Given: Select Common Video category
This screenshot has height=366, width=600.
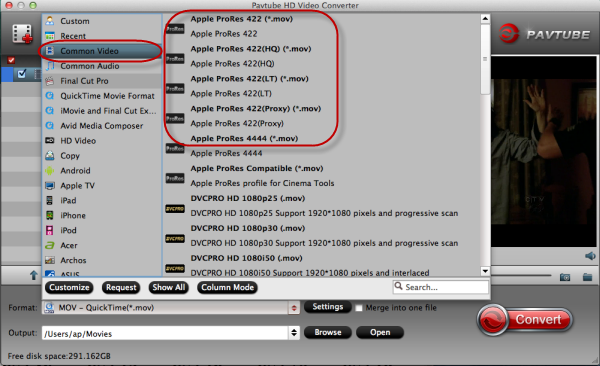Looking at the screenshot, I should point(102,51).
